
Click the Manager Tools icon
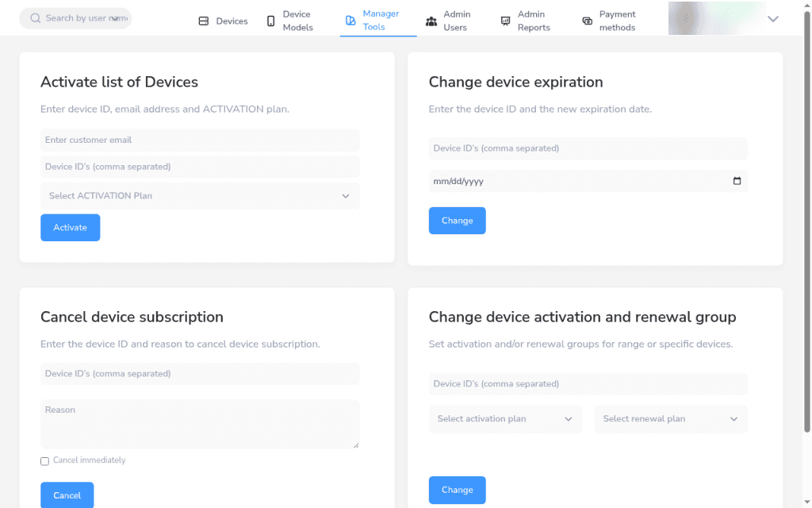click(350, 20)
